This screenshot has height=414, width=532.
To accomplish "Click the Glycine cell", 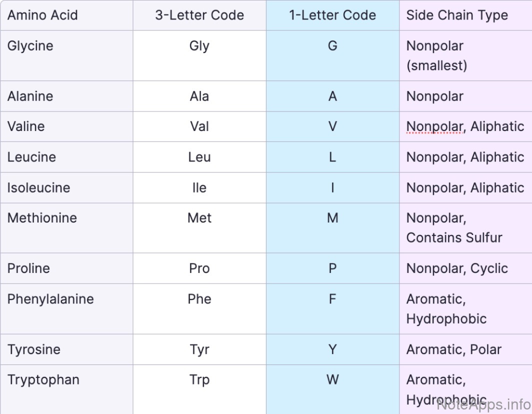I will point(30,46).
